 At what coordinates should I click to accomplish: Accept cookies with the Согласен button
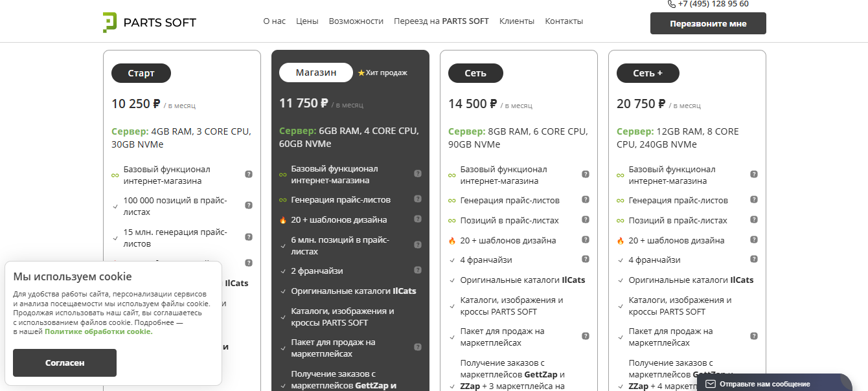pos(65,363)
